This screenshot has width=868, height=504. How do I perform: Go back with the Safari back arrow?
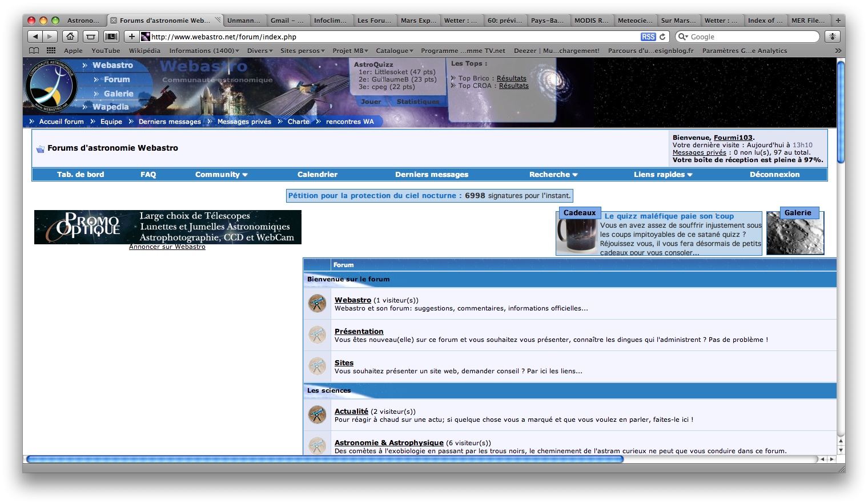click(x=35, y=37)
